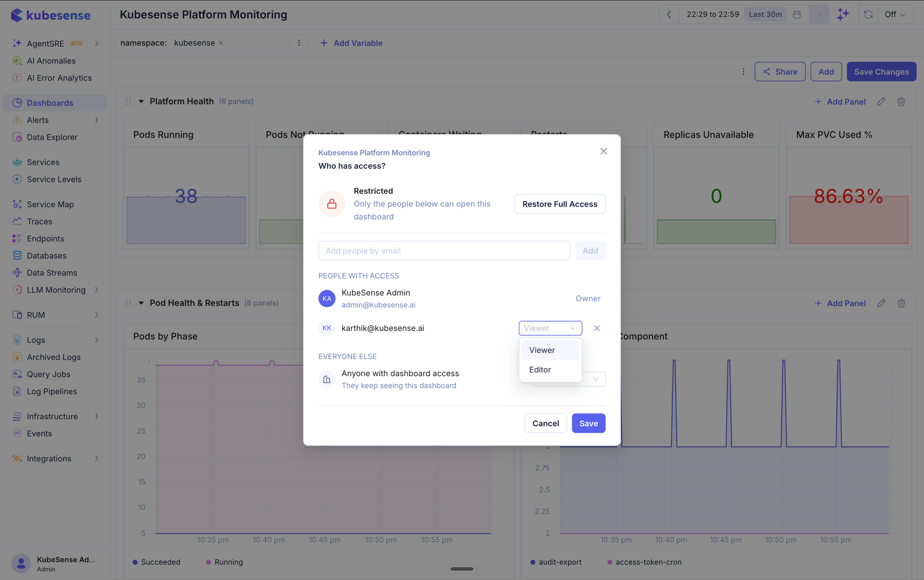The height and width of the screenshot is (580, 924).
Task: Click the kubesense logo
Action: 51,15
